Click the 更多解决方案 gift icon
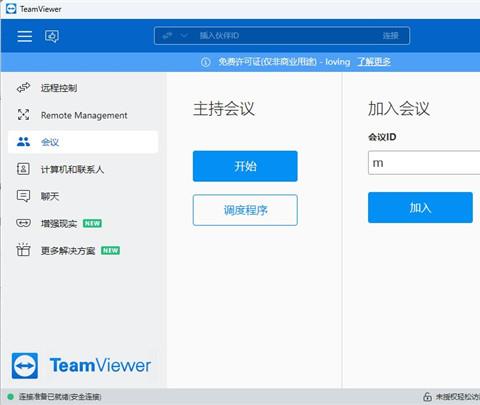480x405 pixels. point(23,249)
